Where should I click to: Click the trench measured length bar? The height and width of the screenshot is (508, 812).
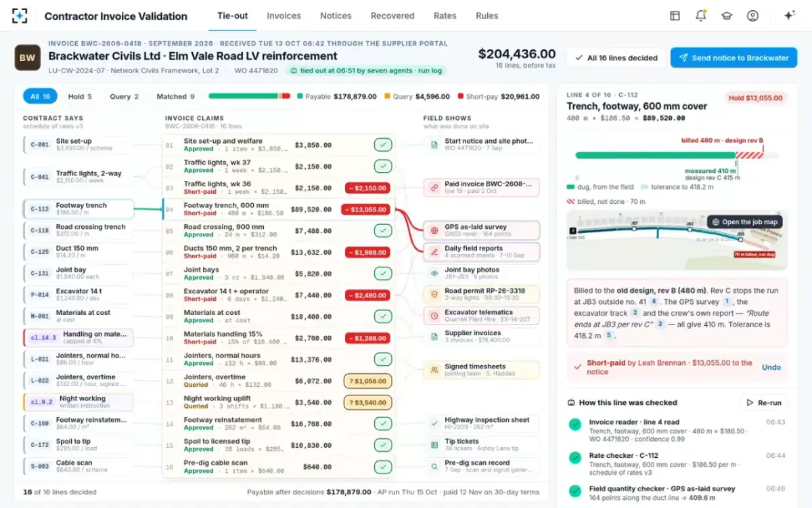tap(656, 155)
